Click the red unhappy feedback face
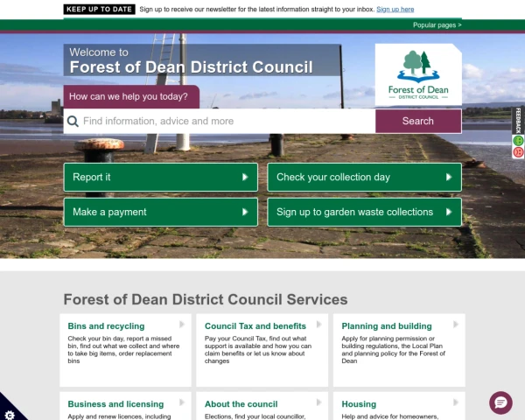The image size is (525, 420). click(518, 152)
